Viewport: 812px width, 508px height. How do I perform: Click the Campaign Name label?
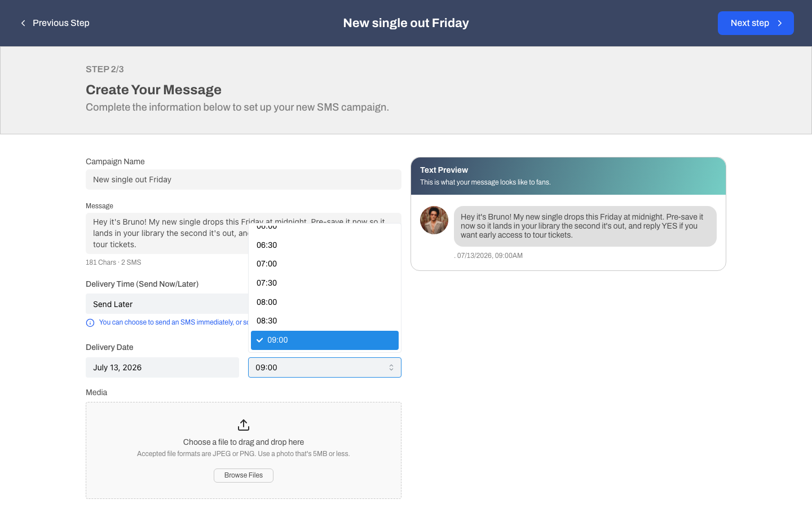point(115,161)
